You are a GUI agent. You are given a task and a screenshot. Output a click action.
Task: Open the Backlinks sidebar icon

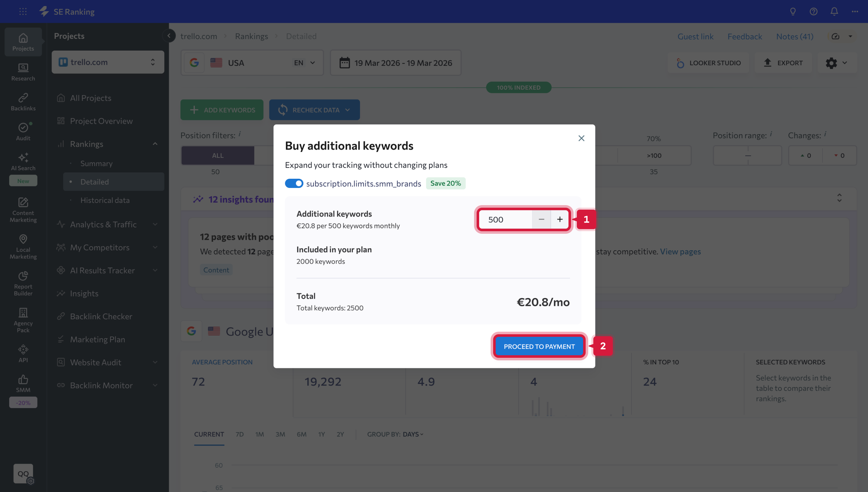click(23, 101)
